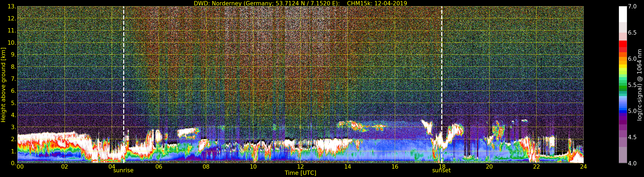Click the 'sunrise' label below the axis

coord(124,171)
